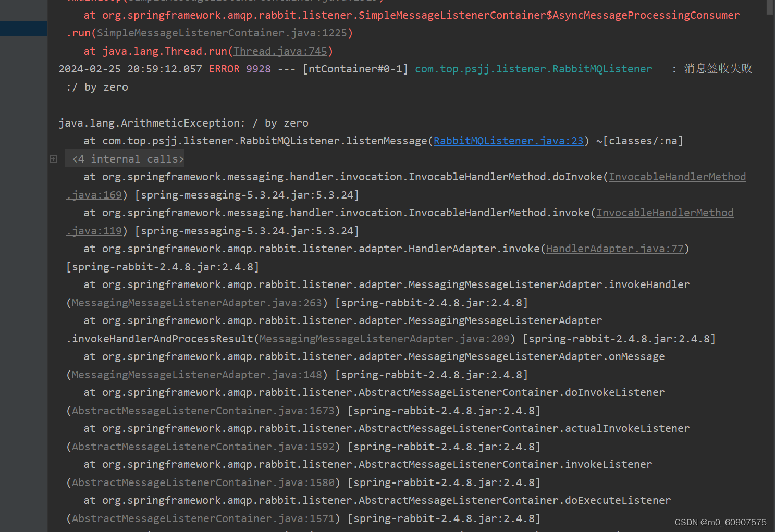Click the '<4 internal calls>' folded text
The width and height of the screenshot is (775, 532).
tap(128, 159)
